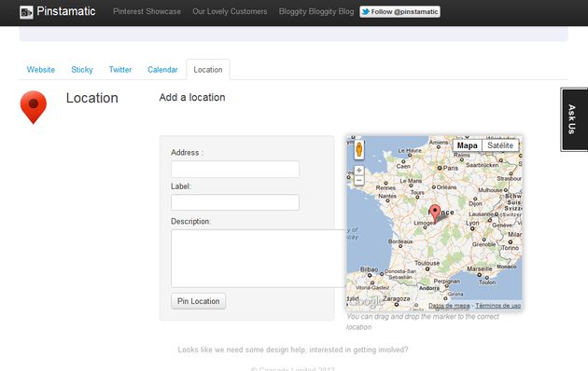
Task: Zoom in the map with plus button
Action: [x=359, y=171]
